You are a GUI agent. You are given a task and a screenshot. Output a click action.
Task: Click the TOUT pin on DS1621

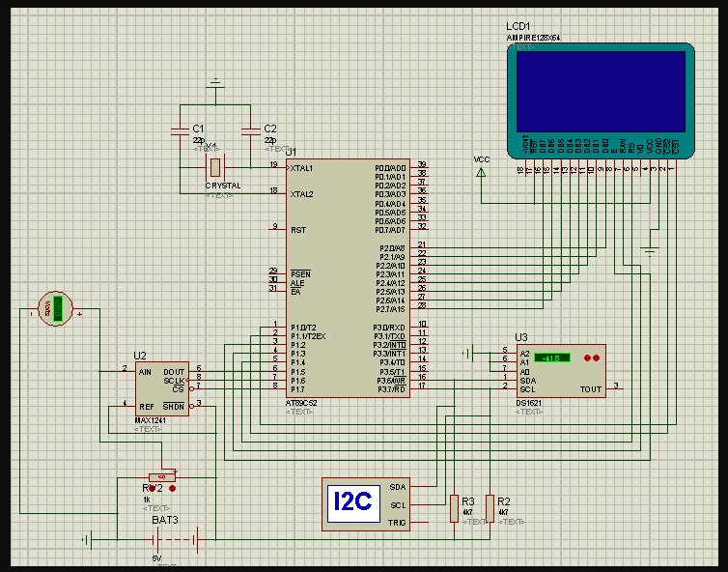[591, 389]
